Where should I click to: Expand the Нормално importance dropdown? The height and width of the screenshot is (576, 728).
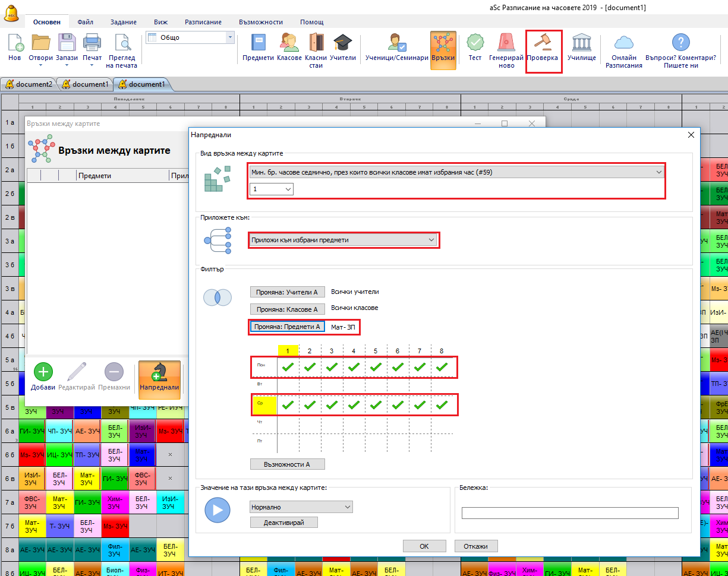[301, 507]
